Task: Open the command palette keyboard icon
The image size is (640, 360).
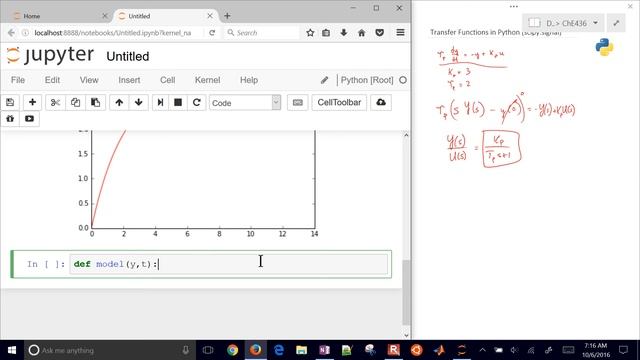Action: [x=298, y=102]
